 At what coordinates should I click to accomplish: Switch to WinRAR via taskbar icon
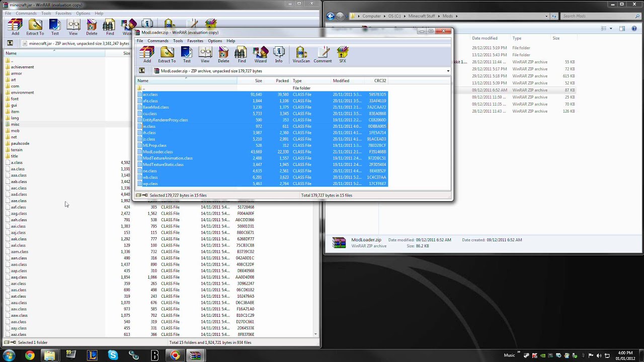[195, 355]
